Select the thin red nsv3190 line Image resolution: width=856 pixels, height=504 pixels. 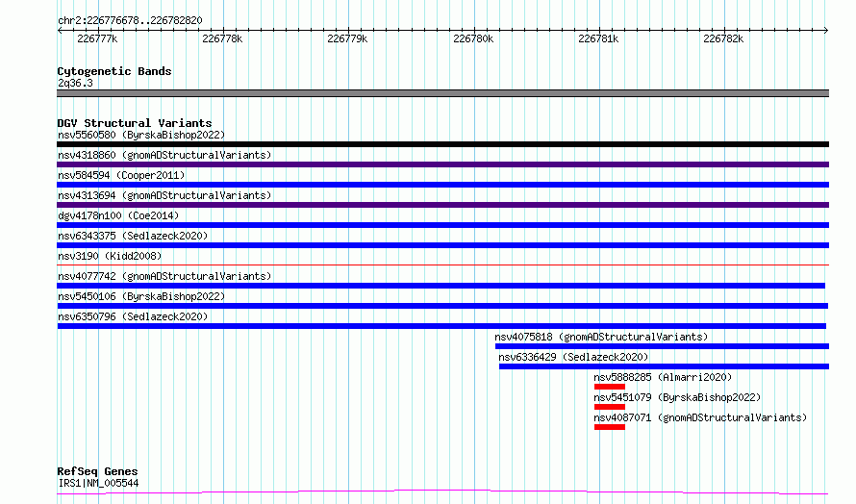click(442, 265)
